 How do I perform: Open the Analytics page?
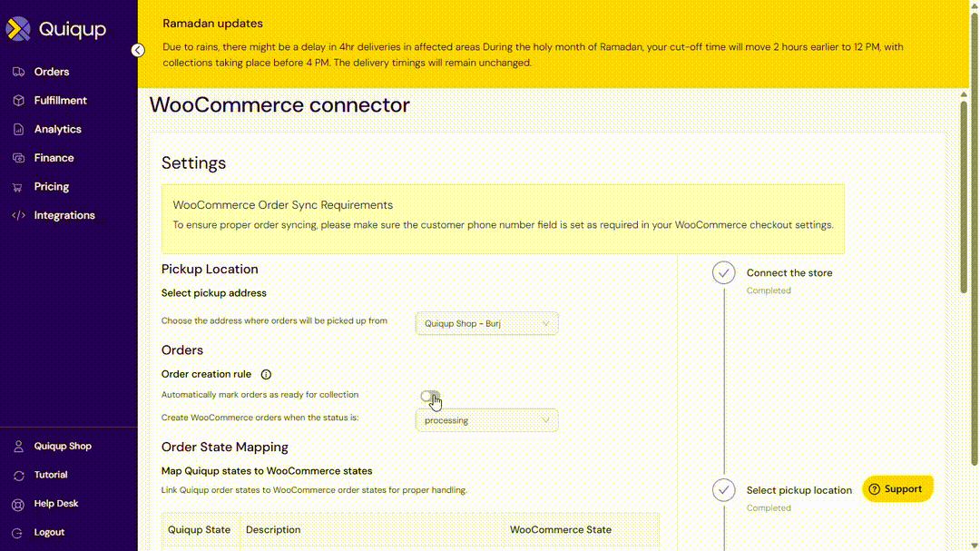coord(57,130)
